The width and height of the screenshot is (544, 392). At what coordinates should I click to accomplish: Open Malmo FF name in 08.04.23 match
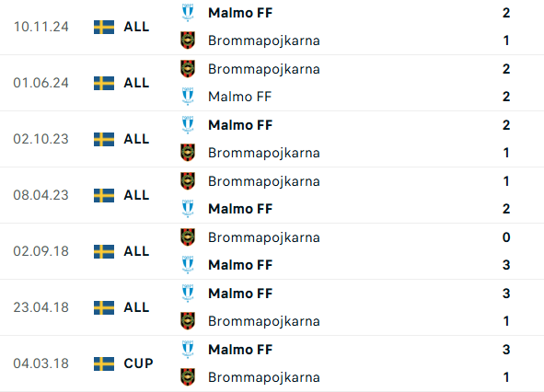pyautogui.click(x=240, y=209)
